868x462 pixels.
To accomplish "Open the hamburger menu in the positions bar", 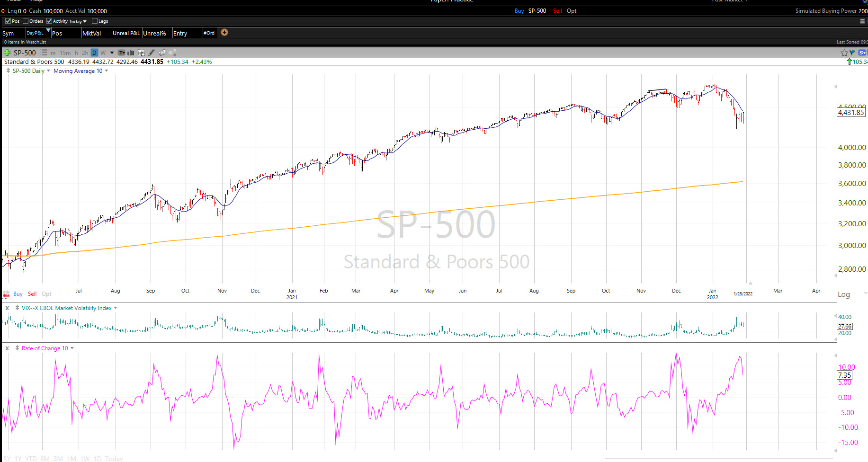I will point(862,21).
